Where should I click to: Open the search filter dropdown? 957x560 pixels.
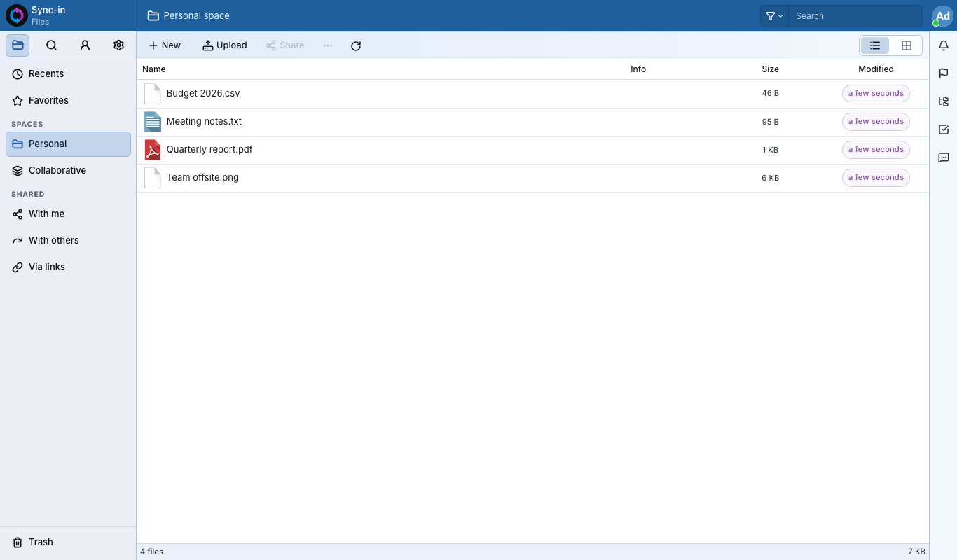tap(774, 16)
